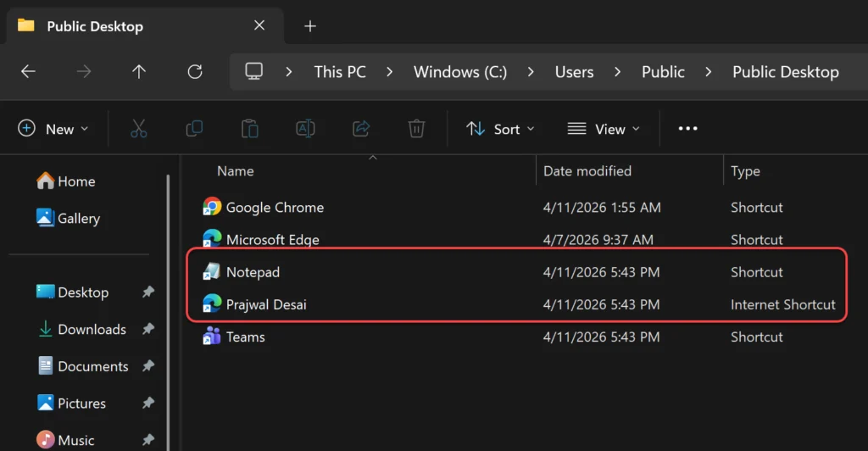Click the Share icon in toolbar

(x=361, y=128)
